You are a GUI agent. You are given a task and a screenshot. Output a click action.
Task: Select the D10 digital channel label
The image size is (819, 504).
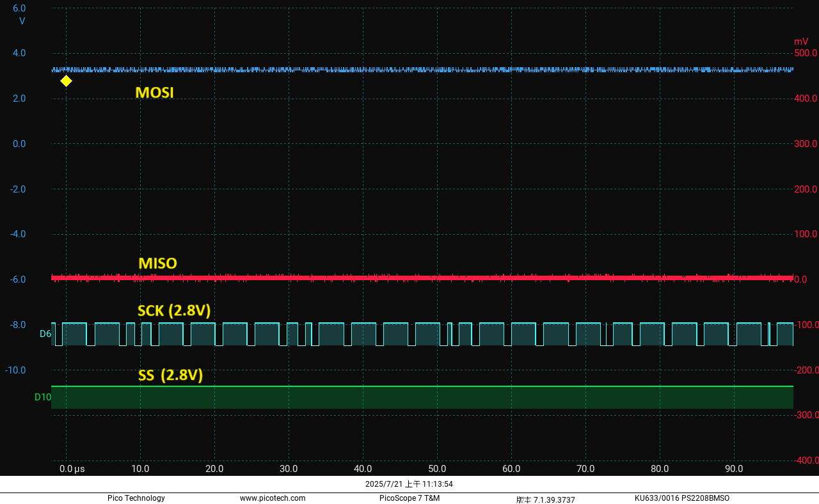[42, 397]
